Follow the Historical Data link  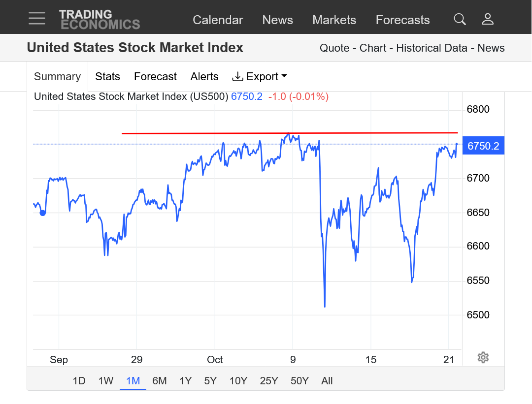(x=432, y=48)
